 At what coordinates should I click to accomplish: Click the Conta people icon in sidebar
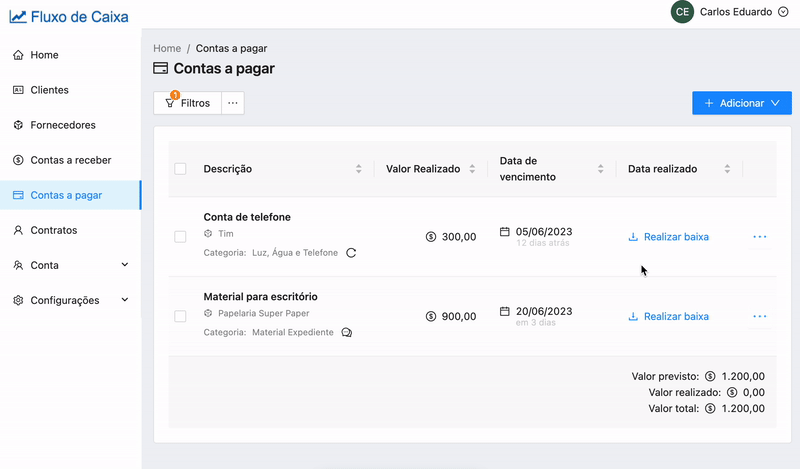click(x=18, y=265)
